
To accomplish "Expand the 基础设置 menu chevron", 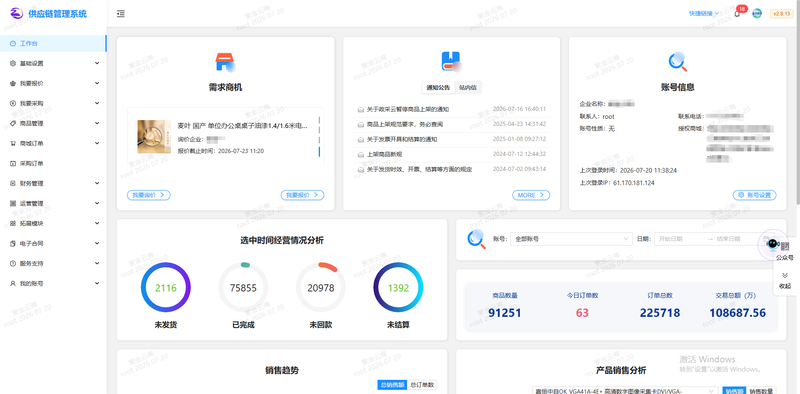I will [x=97, y=63].
